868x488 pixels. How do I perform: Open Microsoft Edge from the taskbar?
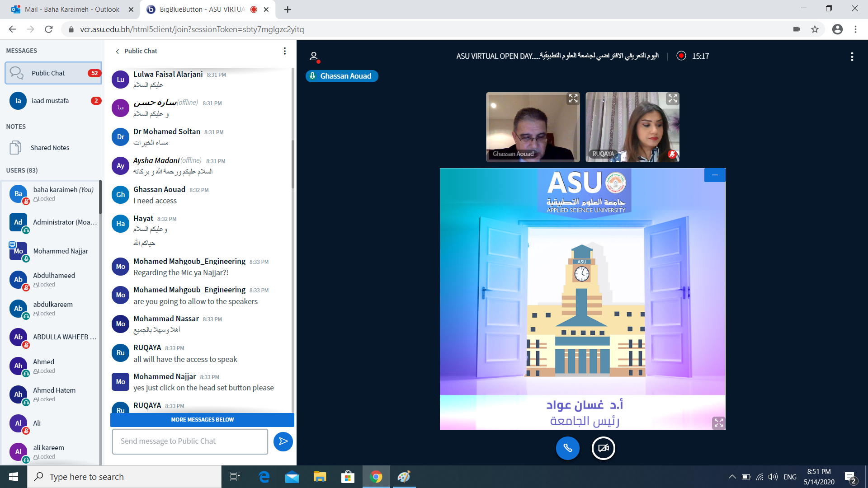[264, 477]
